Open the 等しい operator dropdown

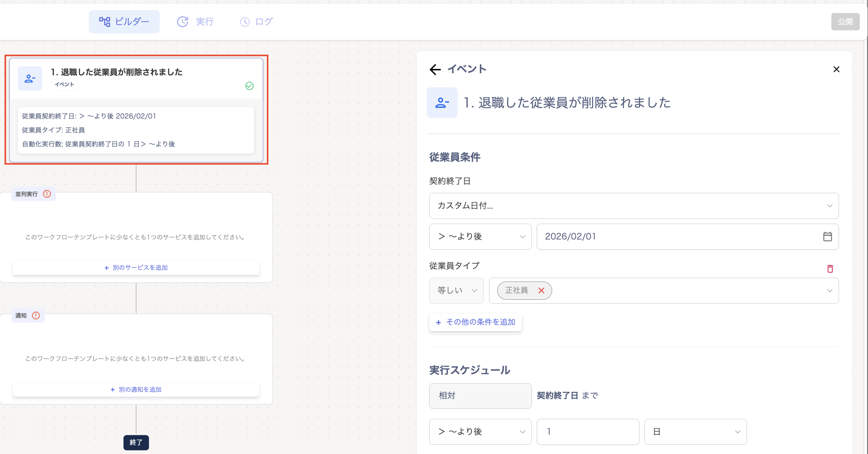pyautogui.click(x=456, y=291)
